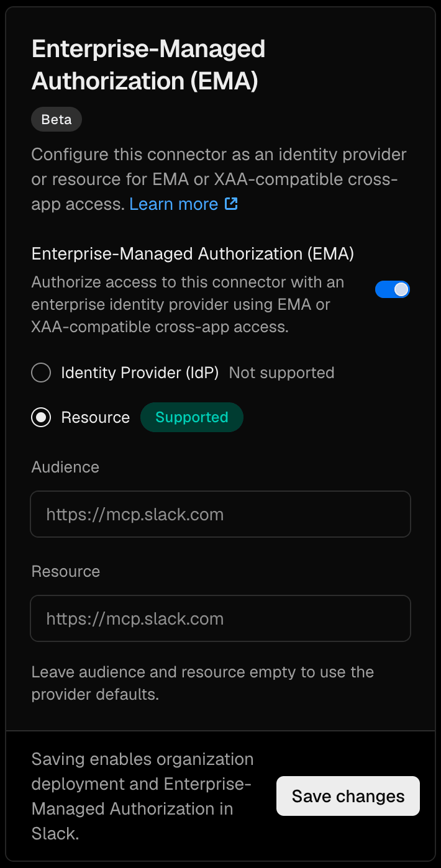441x868 pixels.
Task: Click the 'Resource' label above the second input
Action: tap(66, 571)
